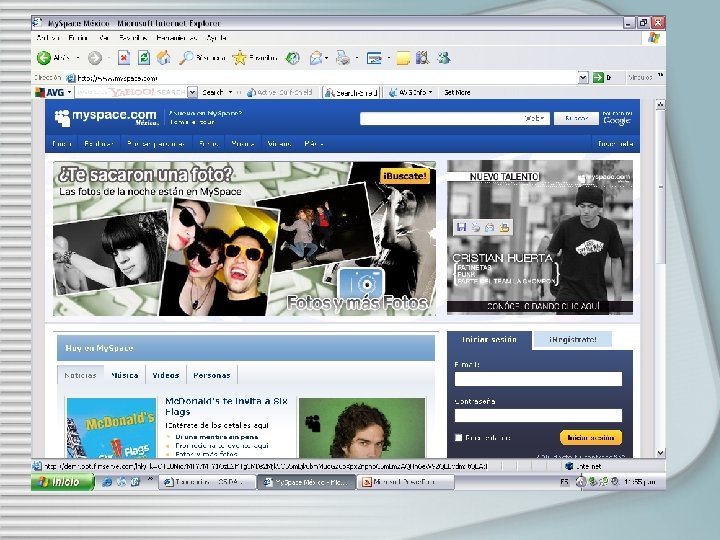Click the orange Iniciar sesión button
Image resolution: width=720 pixels, height=540 pixels.
point(591,438)
